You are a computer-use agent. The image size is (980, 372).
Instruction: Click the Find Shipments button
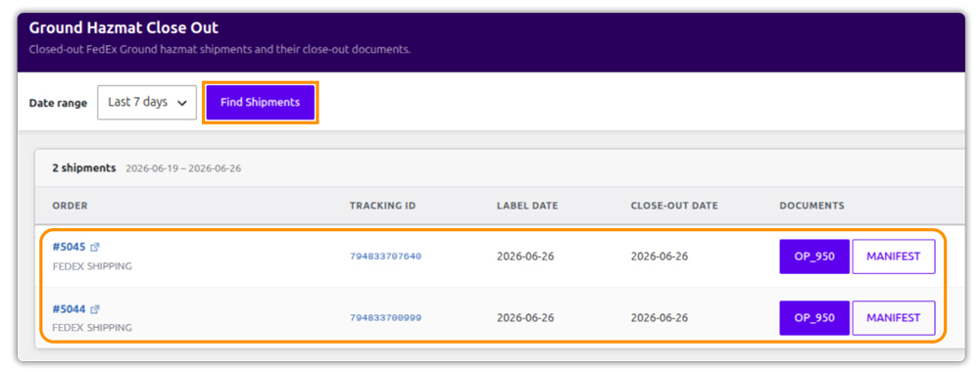point(260,103)
